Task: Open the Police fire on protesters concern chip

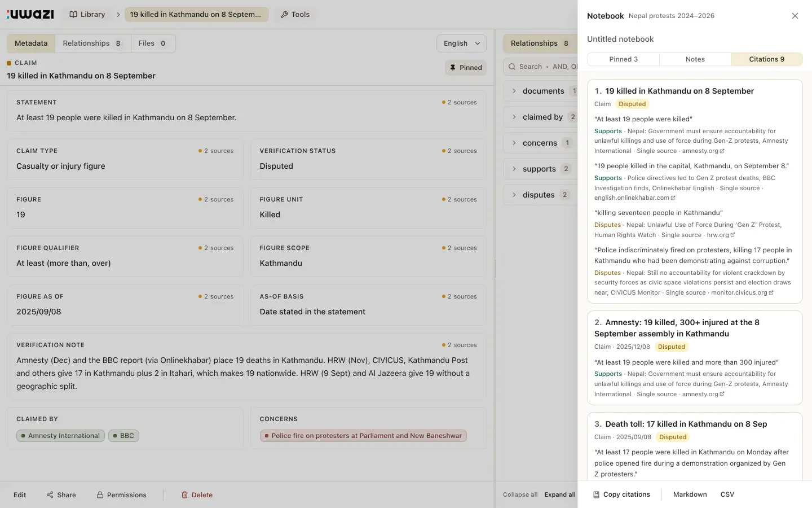Action: [363, 436]
